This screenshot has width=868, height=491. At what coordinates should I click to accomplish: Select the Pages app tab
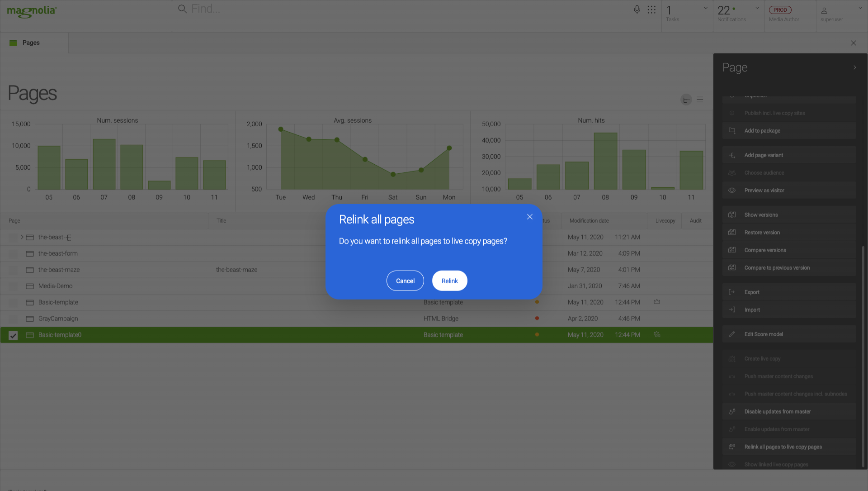click(x=31, y=43)
